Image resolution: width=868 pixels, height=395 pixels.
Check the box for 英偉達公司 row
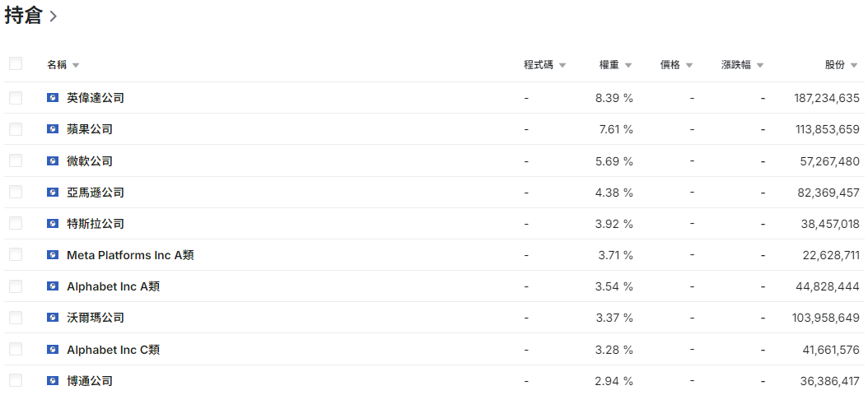point(16,98)
